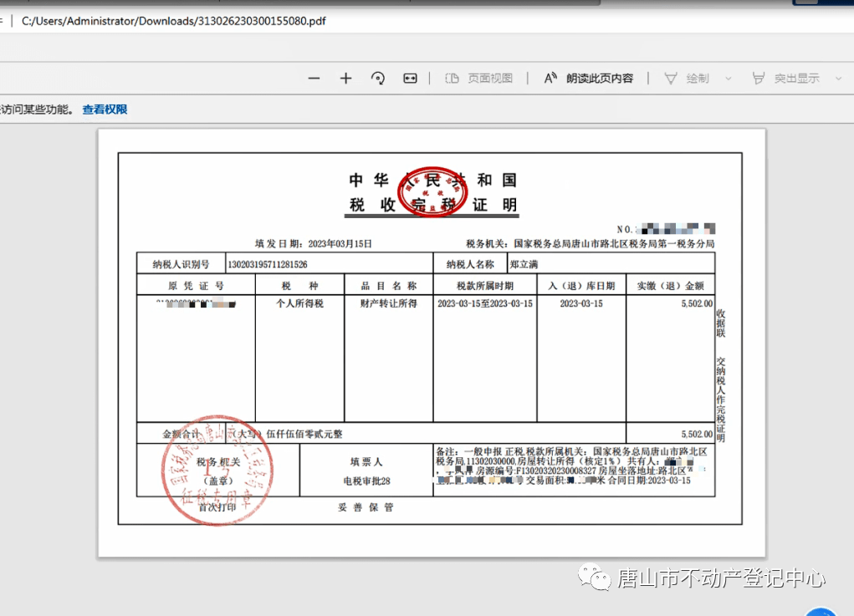Zoom out of the PDF document
The image size is (854, 616).
[x=314, y=78]
